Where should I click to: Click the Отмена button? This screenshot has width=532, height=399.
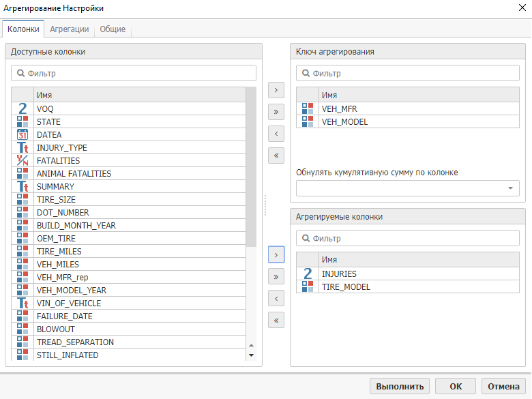(503, 386)
